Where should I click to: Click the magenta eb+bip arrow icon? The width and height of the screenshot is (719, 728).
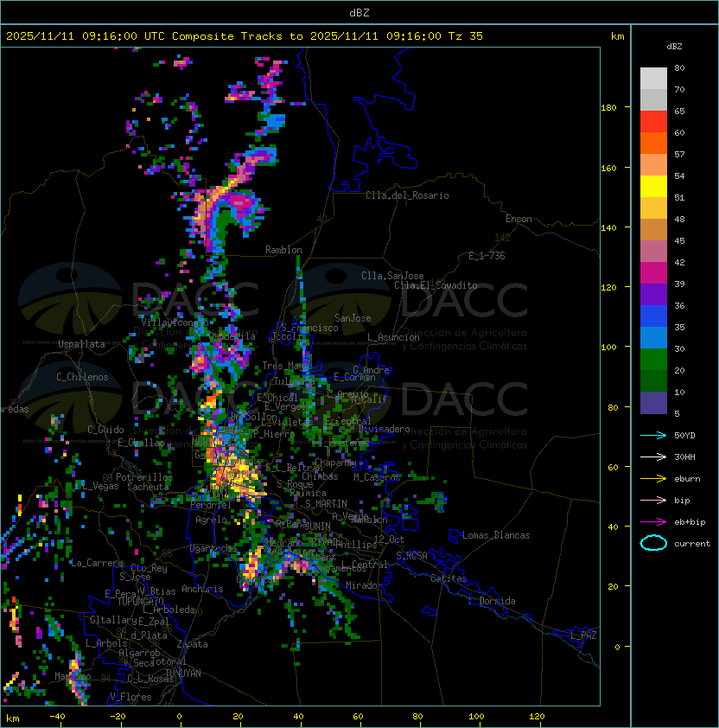[653, 522]
